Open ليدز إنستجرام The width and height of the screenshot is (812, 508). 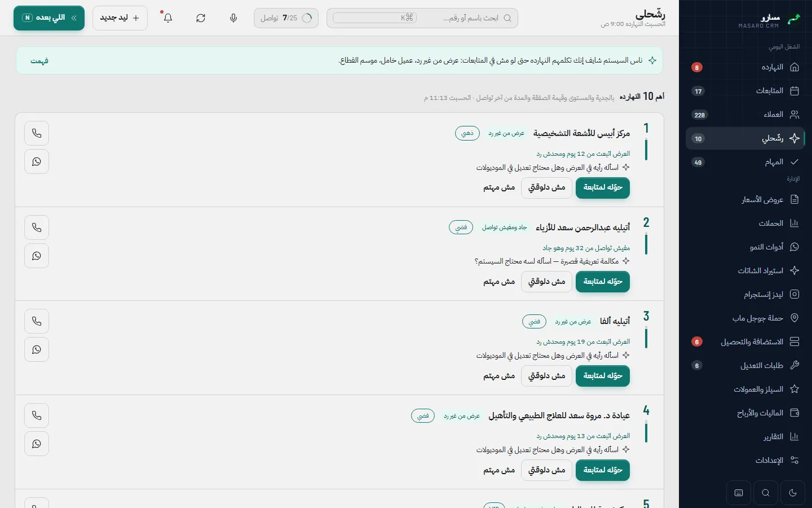[x=745, y=294]
